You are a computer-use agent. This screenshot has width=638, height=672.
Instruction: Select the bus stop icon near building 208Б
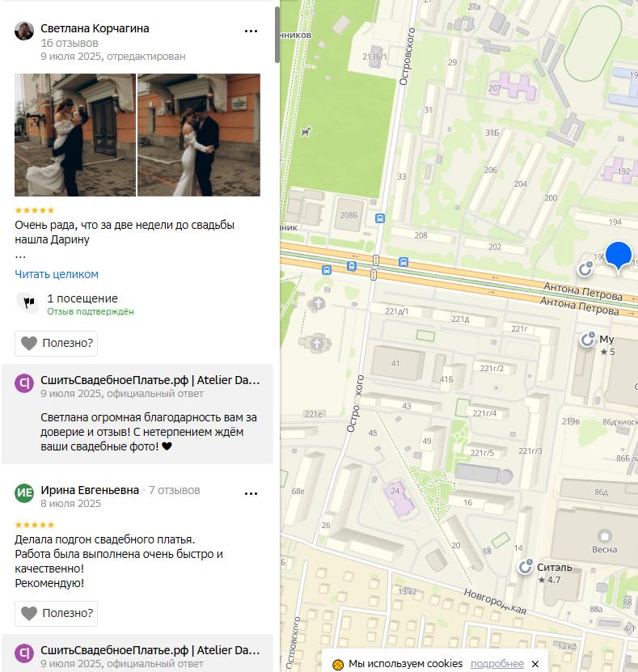[380, 218]
